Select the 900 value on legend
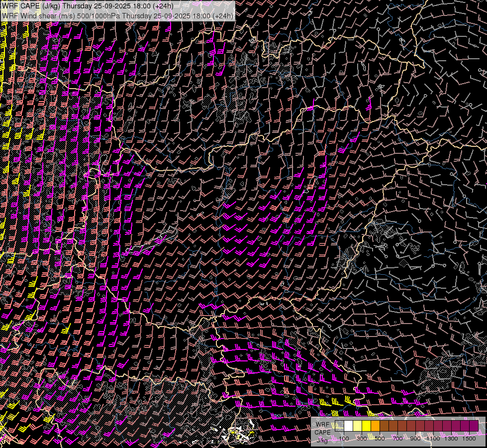The image size is (487, 448). point(415,439)
